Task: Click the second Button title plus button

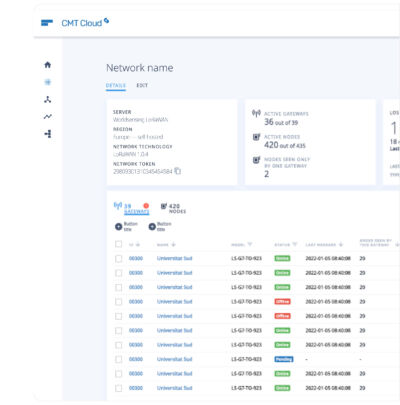Action: coord(152,227)
